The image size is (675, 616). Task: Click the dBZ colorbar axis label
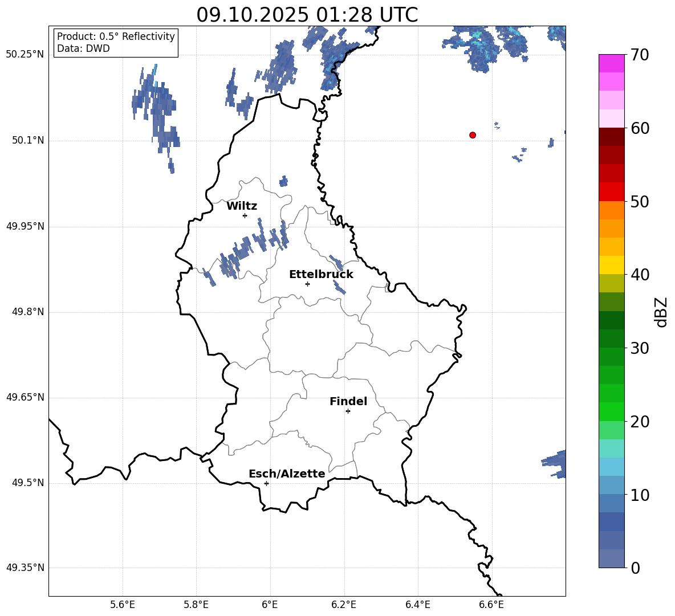coord(660,312)
